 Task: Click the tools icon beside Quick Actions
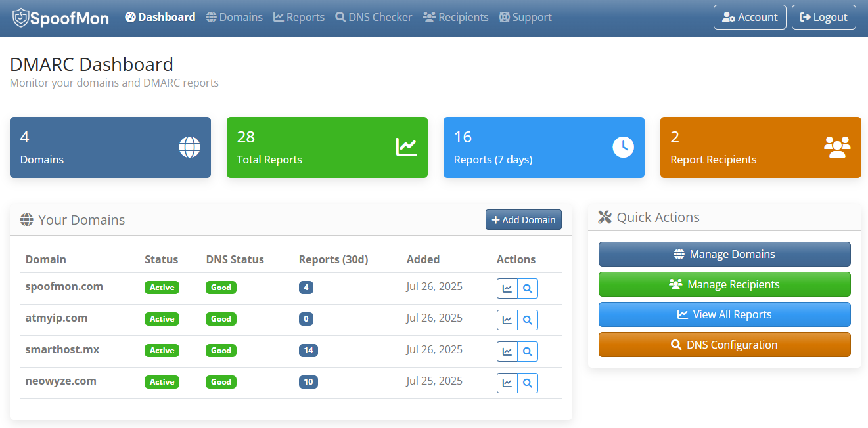605,217
